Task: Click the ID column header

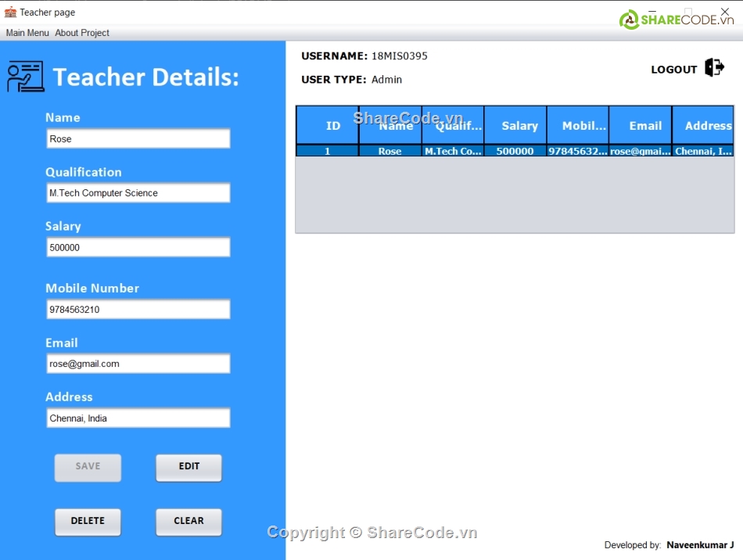Action: pos(333,126)
